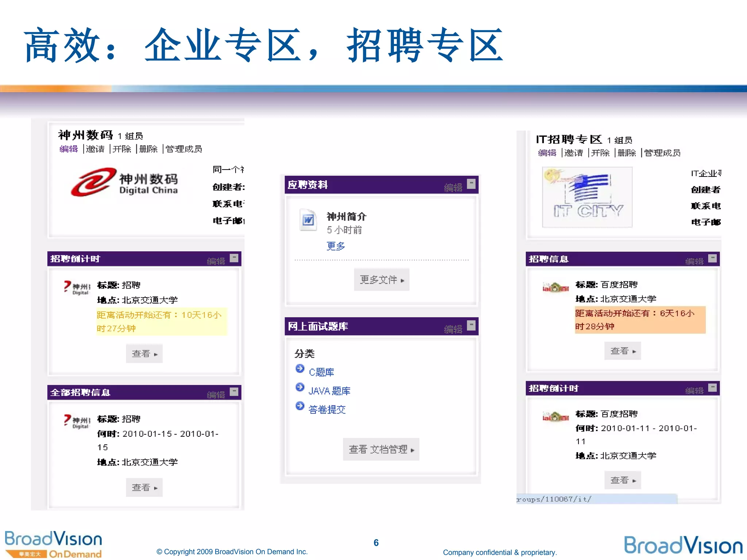Click the BroadVision logo at bottom right
Image resolution: width=747 pixels, height=560 pixels.
[683, 545]
